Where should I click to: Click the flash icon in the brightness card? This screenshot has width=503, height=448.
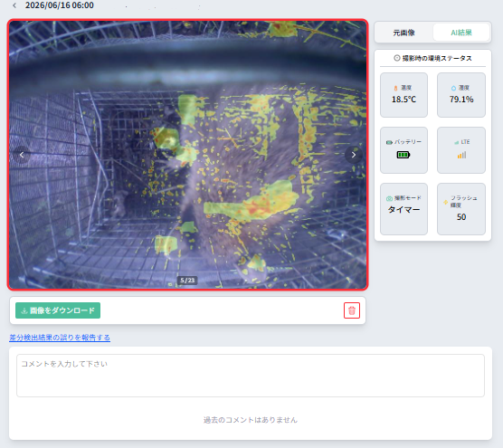coord(446,202)
